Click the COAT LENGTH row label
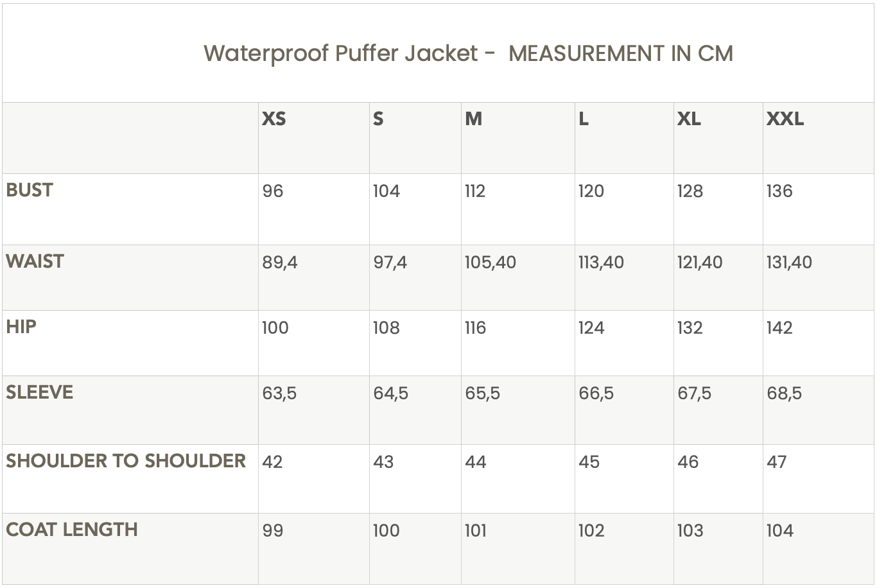The height and width of the screenshot is (588, 877). (x=72, y=530)
